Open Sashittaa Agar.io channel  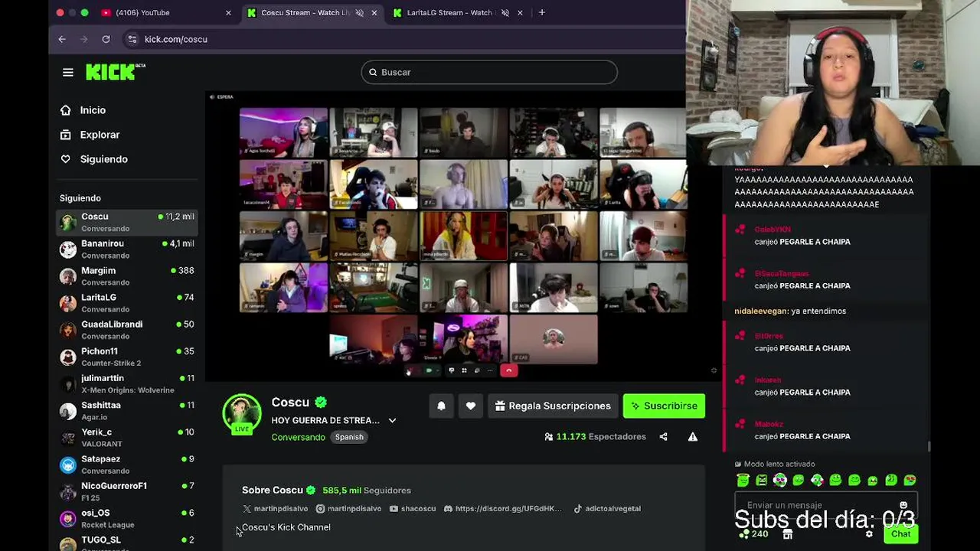pyautogui.click(x=127, y=410)
